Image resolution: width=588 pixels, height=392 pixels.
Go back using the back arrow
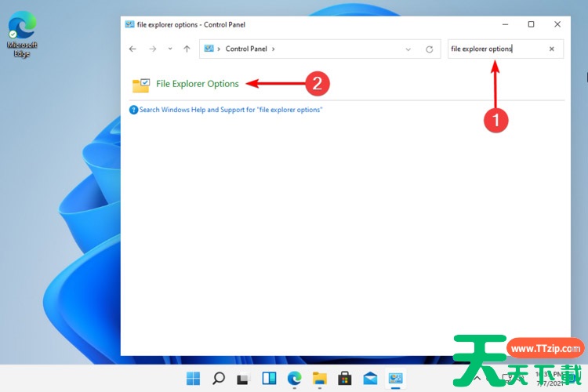pos(132,49)
